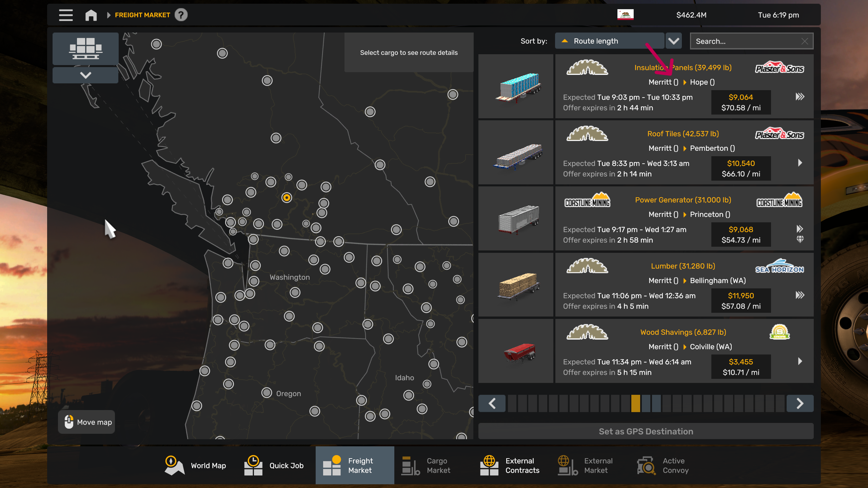Go to the previous offers page
This screenshot has height=488, width=868.
(x=492, y=403)
